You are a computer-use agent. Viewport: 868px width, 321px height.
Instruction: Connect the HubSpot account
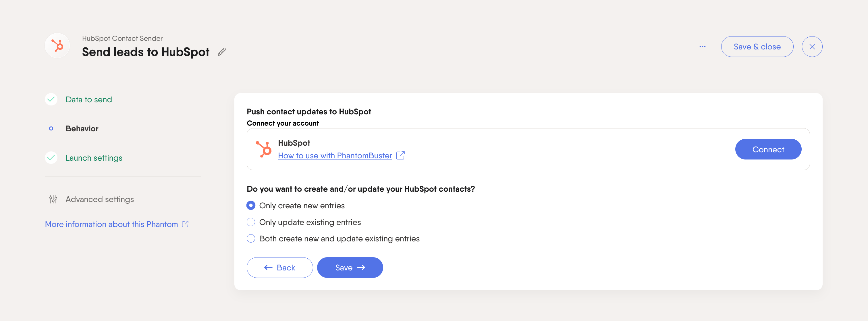point(768,149)
